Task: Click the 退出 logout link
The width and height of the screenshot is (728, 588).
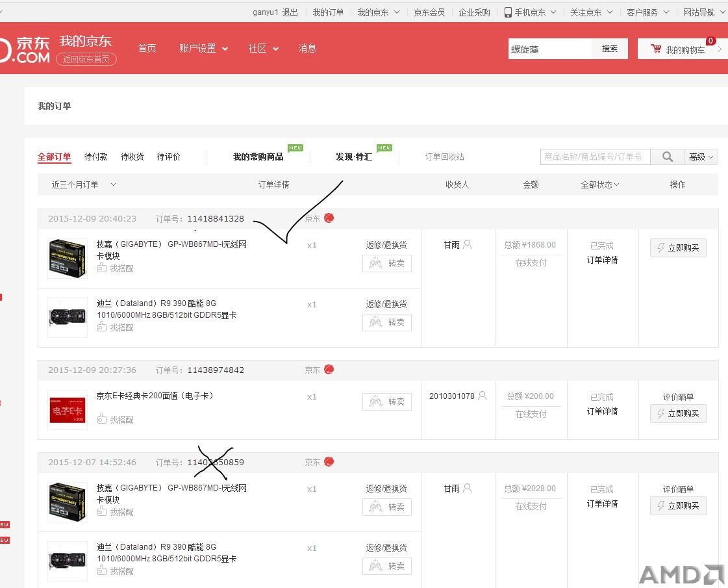Action: click(290, 12)
